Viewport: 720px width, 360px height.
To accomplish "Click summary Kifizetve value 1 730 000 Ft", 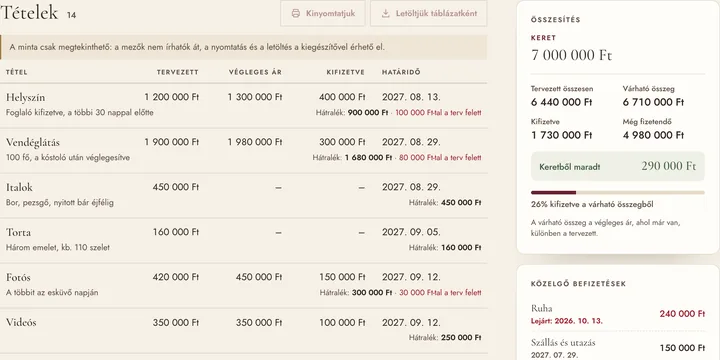I will (x=562, y=135).
